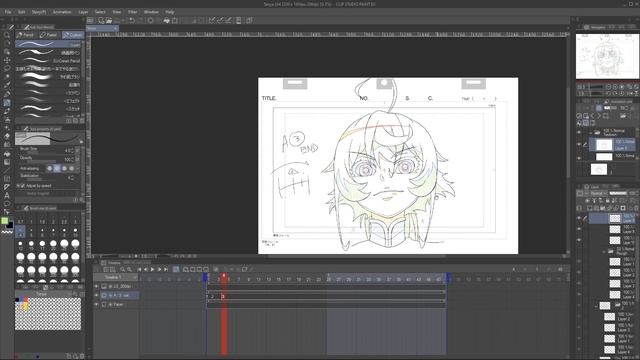Screen dimensions: 640x360
Task: Select the Fill bucket tool
Action: [x=7, y=153]
